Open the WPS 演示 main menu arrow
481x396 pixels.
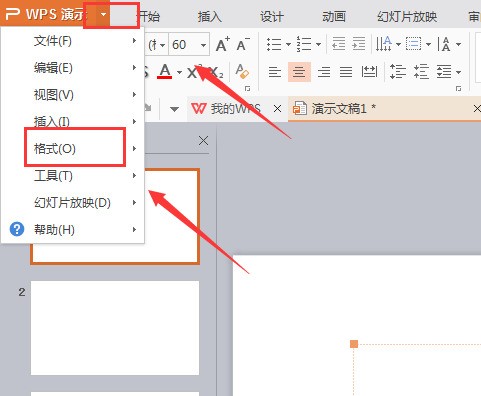104,14
